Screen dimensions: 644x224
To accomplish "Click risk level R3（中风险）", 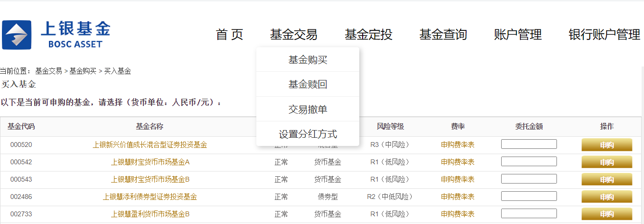I will (x=390, y=145).
